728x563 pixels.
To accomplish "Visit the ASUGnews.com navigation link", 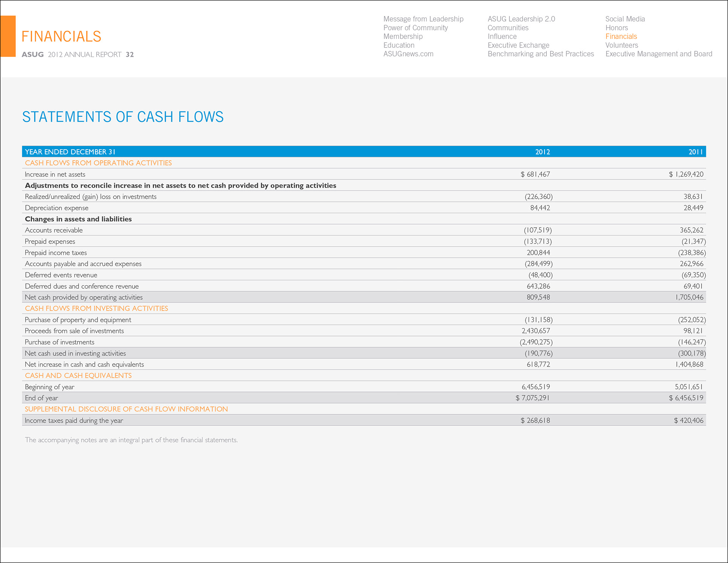I will (x=408, y=54).
